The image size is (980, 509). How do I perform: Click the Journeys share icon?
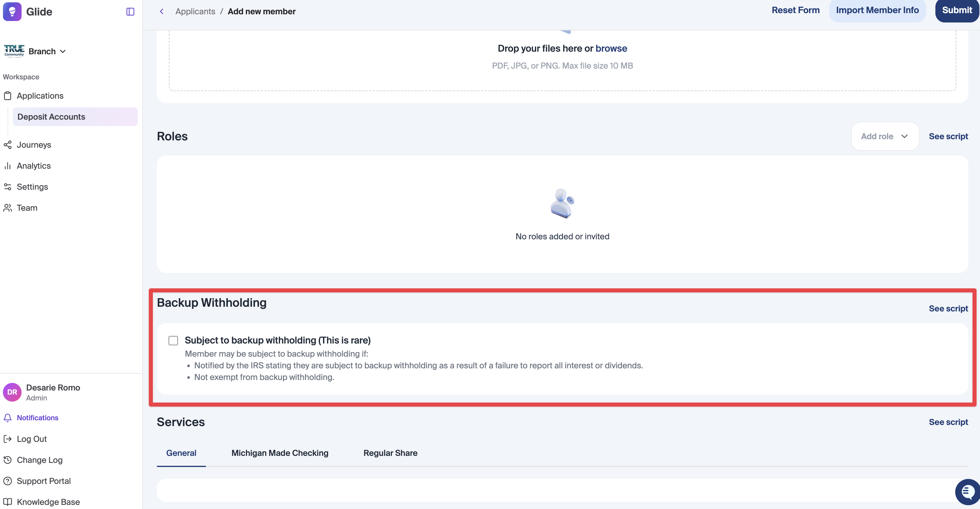click(8, 145)
